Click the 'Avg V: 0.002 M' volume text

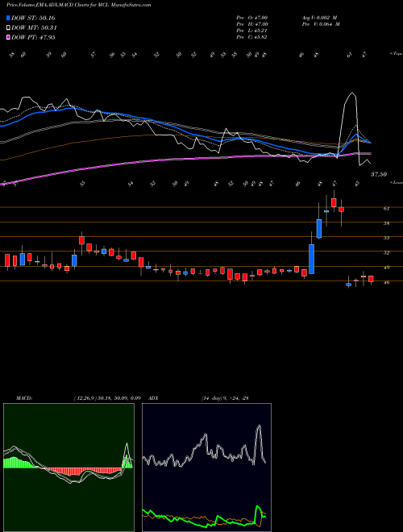(320, 18)
